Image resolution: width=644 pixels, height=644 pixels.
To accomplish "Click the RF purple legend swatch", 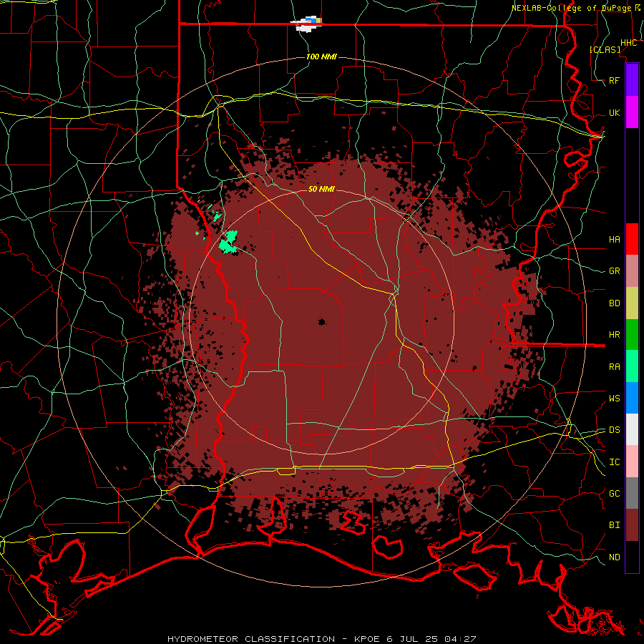I will click(x=632, y=80).
